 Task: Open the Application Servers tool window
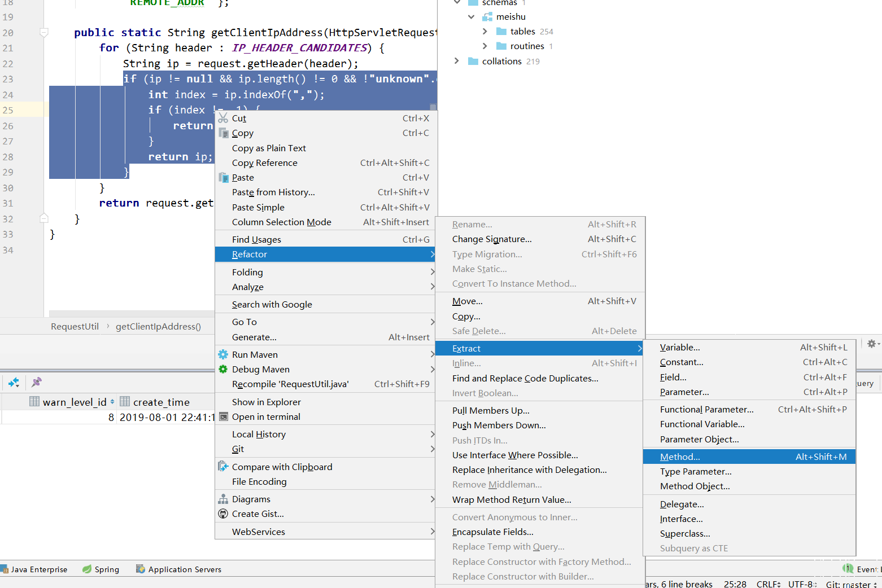click(179, 569)
